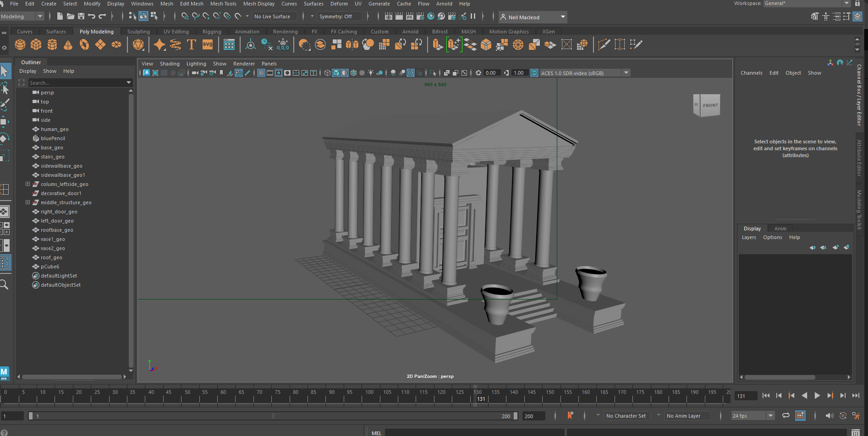Open the Mesh Tools menu
The width and height of the screenshot is (868, 436).
(x=223, y=4)
